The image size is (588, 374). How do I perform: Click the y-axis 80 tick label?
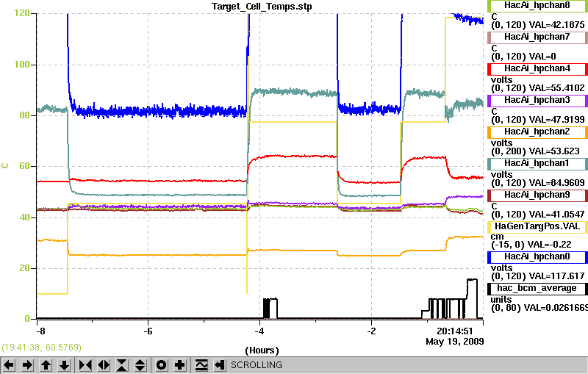pos(24,115)
